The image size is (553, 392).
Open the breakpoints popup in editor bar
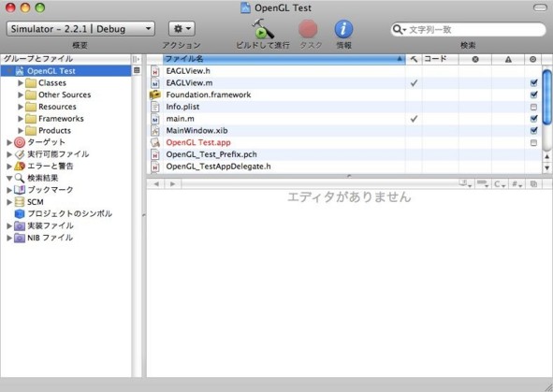482,184
